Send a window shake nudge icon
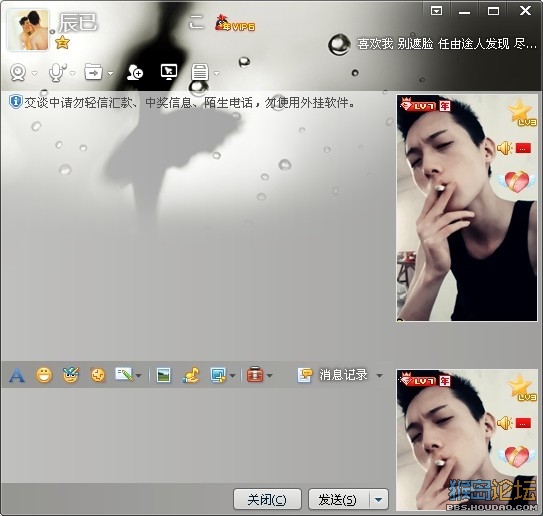543x516 pixels. coord(98,375)
